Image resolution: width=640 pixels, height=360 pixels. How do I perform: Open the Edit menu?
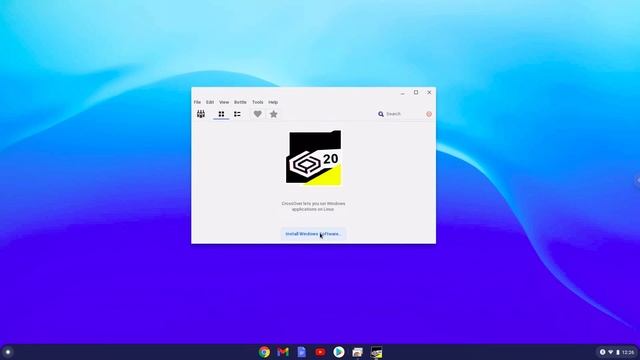[x=210, y=102]
